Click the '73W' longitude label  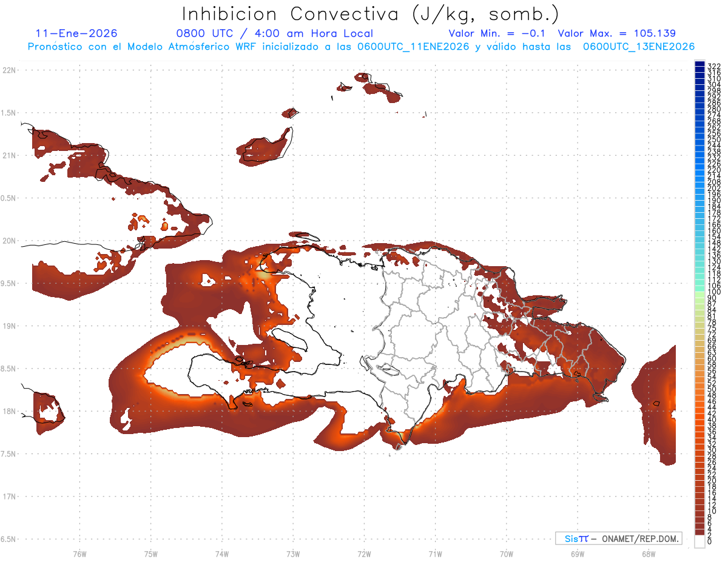pos(293,554)
